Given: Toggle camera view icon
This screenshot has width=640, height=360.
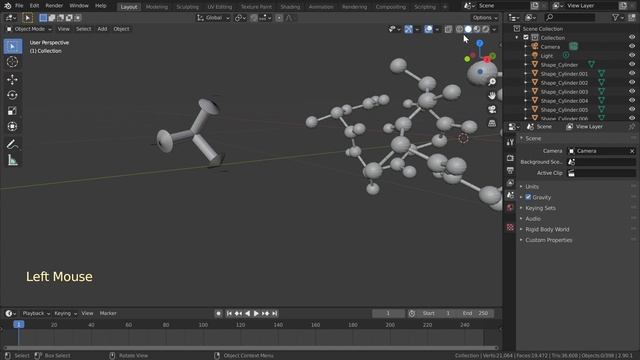Looking at the screenshot, I should coord(492,109).
